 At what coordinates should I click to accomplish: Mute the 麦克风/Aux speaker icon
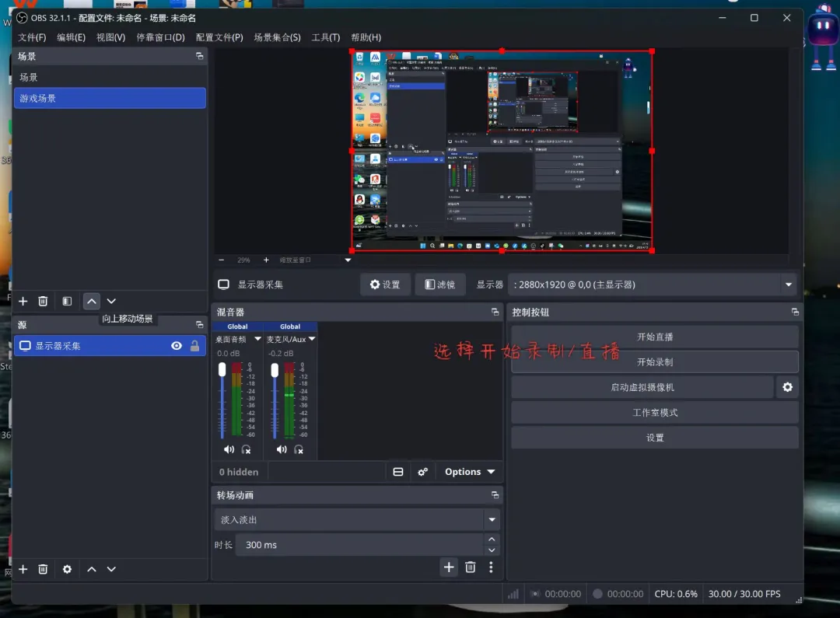(x=282, y=449)
